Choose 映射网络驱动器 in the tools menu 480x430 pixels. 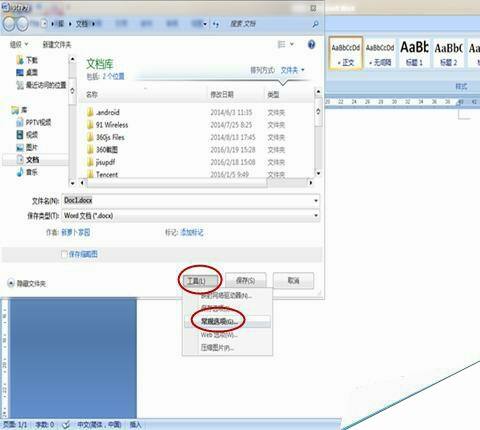pos(226,295)
